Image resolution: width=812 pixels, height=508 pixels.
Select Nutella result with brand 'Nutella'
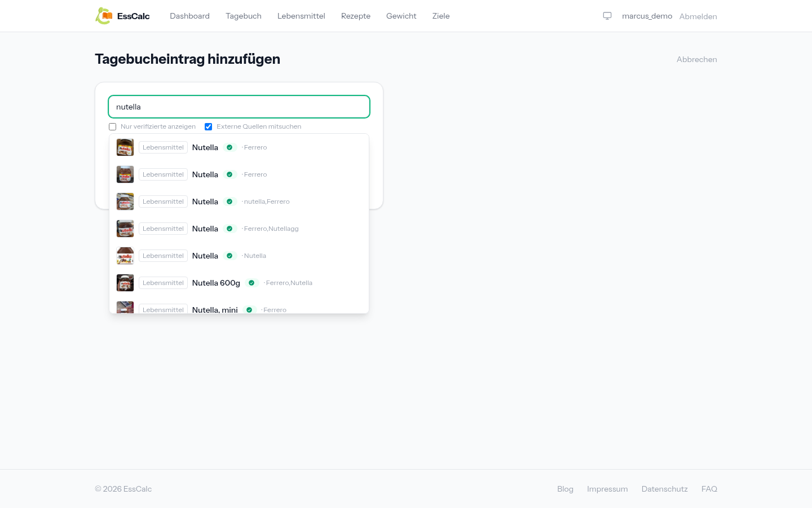click(x=239, y=256)
